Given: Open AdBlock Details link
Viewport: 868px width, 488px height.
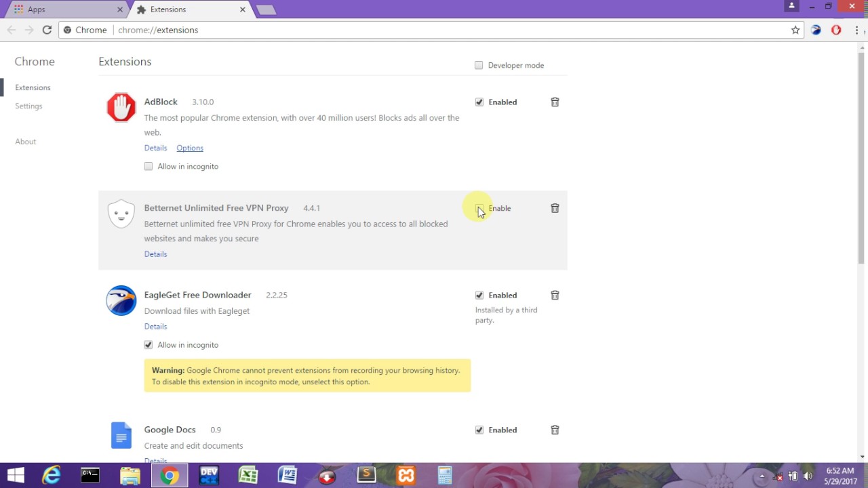Looking at the screenshot, I should coord(155,148).
